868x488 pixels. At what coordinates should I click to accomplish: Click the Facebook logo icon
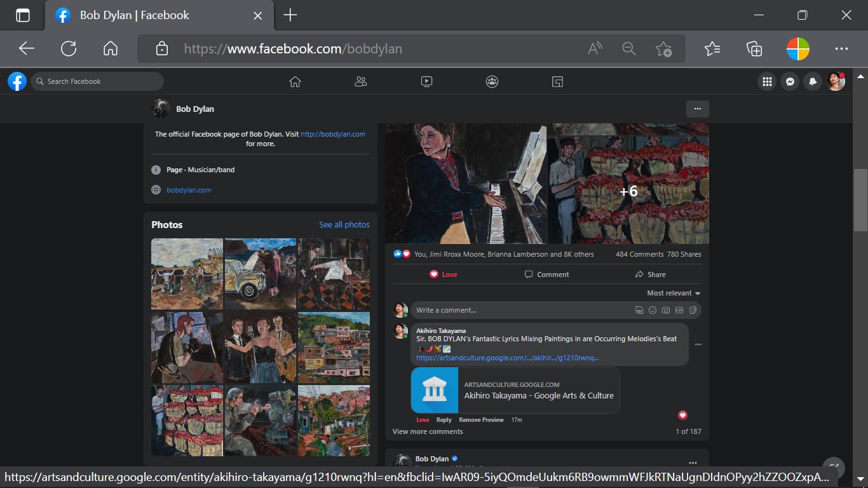(x=17, y=81)
